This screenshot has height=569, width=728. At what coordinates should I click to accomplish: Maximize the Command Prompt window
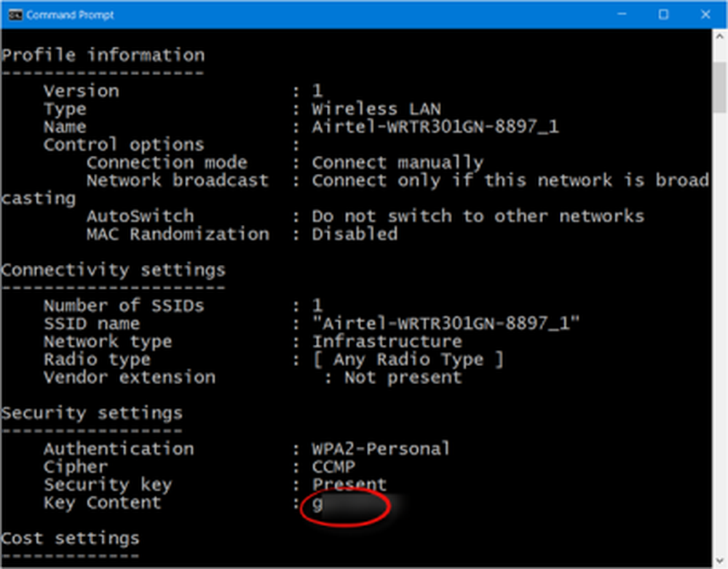coord(663,15)
